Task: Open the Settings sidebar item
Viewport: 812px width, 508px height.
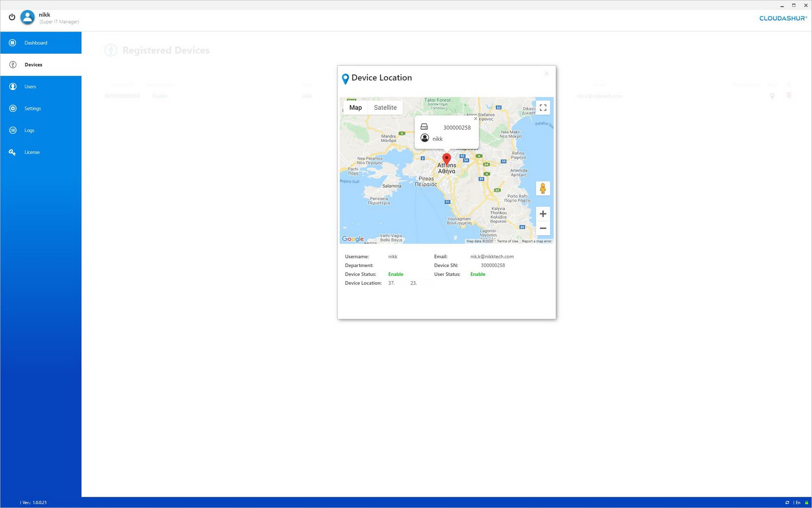Action: point(41,108)
